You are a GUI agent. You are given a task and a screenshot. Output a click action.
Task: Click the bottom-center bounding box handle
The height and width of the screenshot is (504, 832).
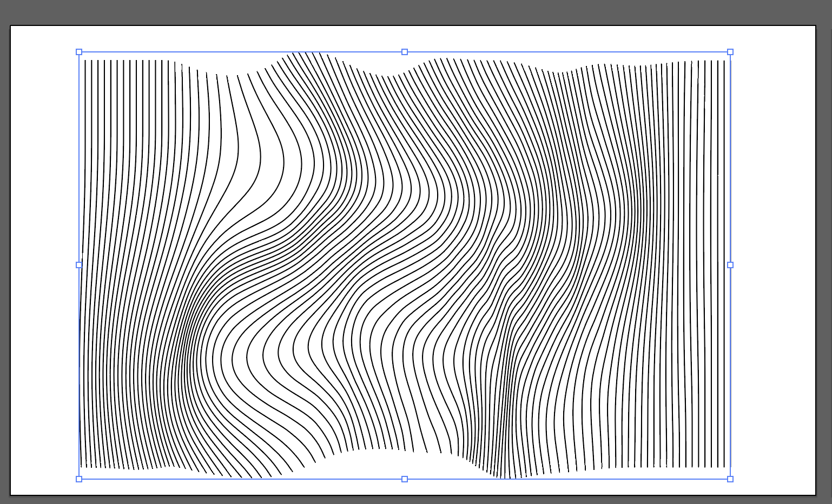click(x=405, y=479)
